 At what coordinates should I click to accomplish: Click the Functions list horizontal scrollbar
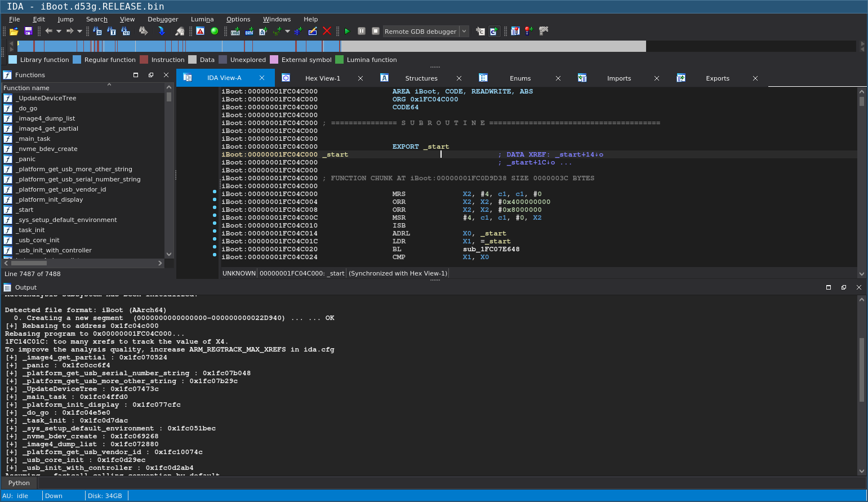pyautogui.click(x=83, y=263)
